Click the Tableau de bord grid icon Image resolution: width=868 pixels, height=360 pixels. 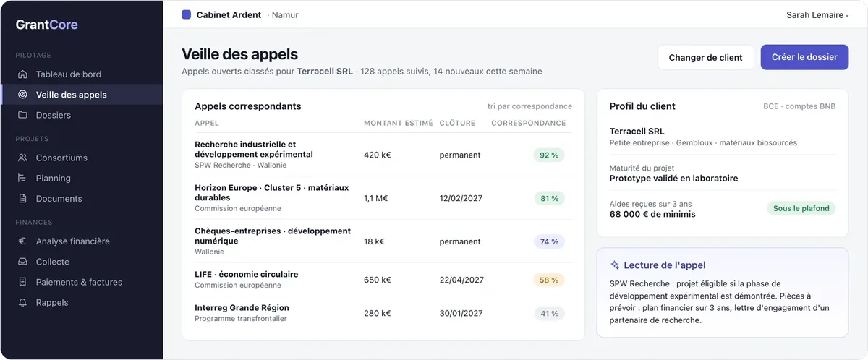(x=22, y=74)
